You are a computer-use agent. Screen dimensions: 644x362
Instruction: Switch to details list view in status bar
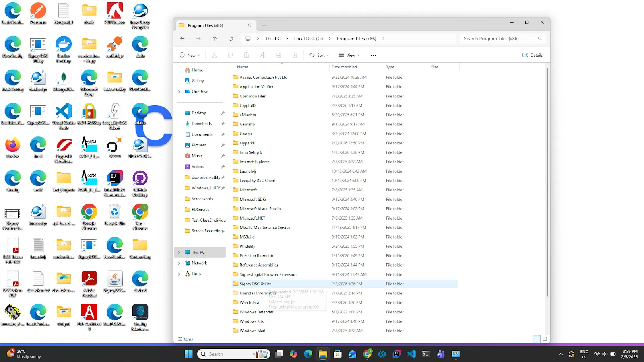click(x=537, y=339)
